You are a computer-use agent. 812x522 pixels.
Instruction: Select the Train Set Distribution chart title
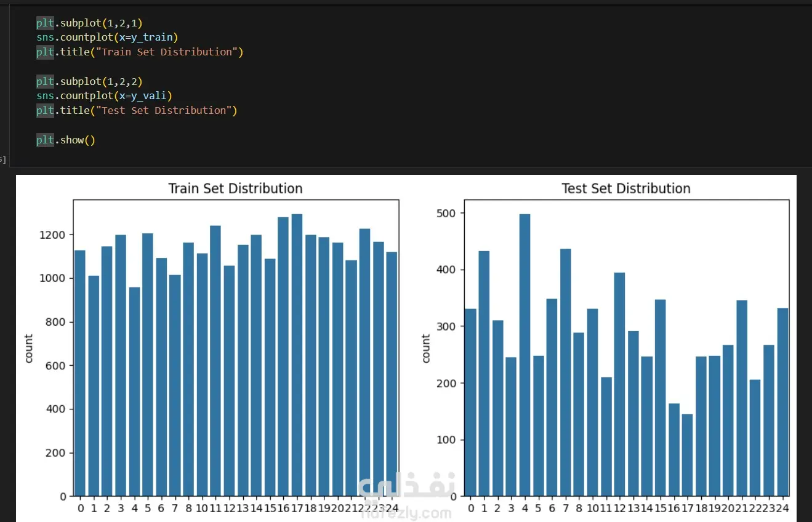tap(236, 189)
